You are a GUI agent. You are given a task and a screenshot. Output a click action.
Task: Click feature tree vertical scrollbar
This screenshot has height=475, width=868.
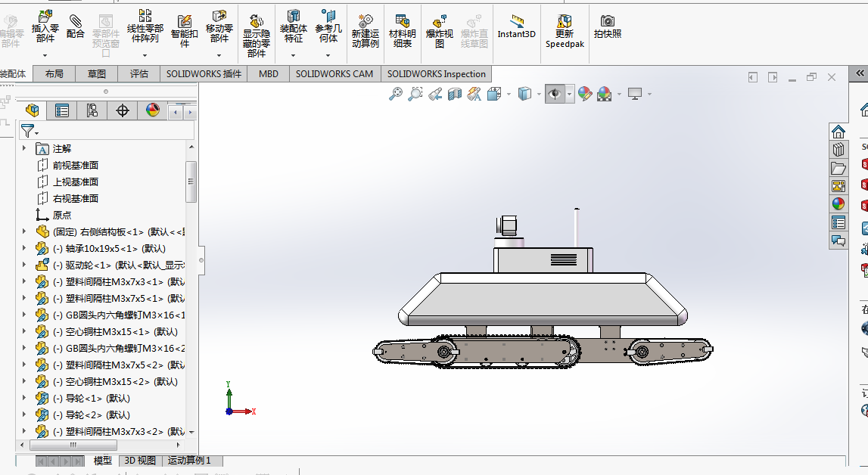click(x=191, y=182)
